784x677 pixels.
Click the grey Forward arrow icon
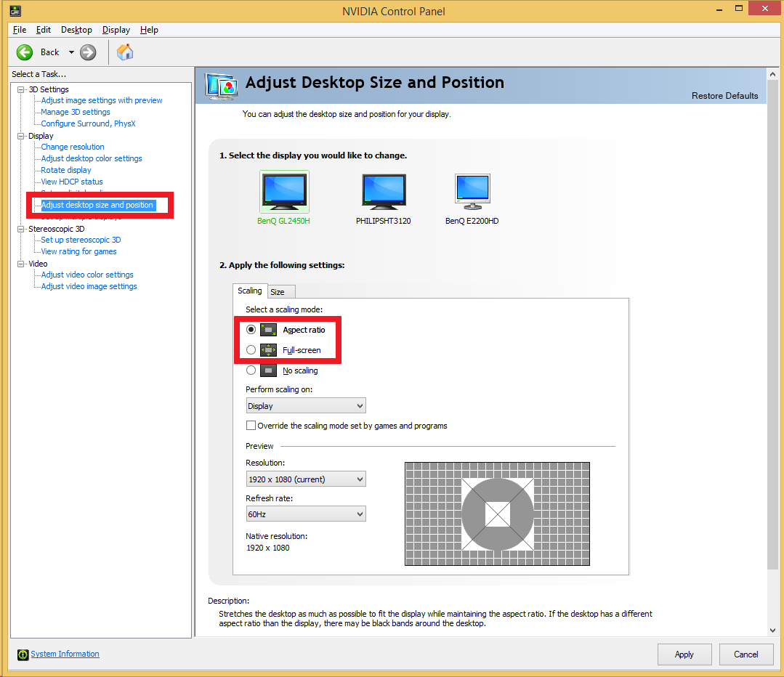tap(88, 52)
